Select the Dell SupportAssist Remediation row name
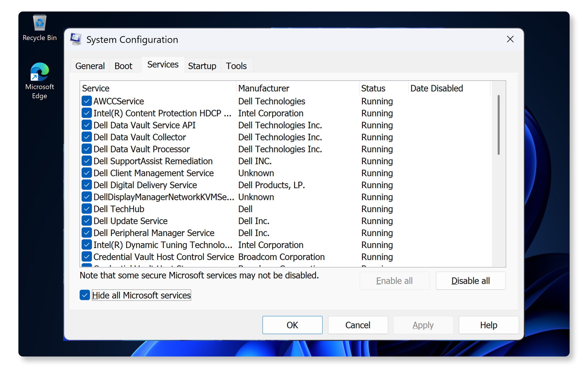The image size is (588, 368). click(x=153, y=161)
